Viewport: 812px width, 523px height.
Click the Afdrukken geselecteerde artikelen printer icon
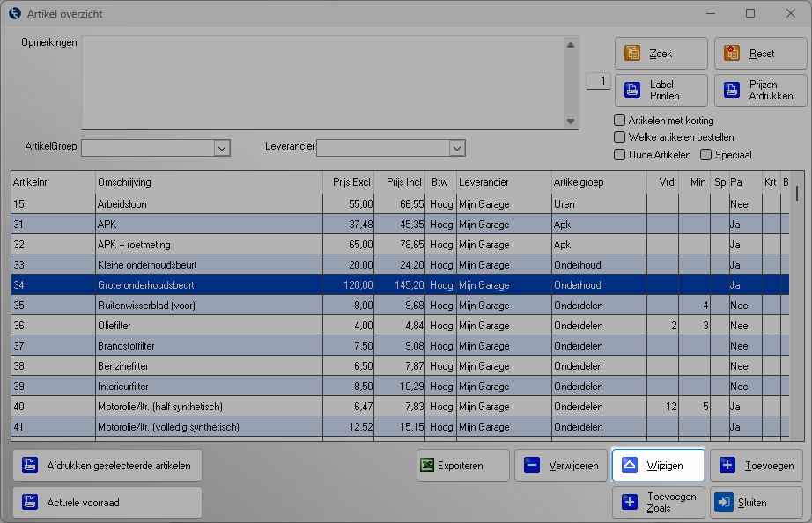[x=30, y=465]
